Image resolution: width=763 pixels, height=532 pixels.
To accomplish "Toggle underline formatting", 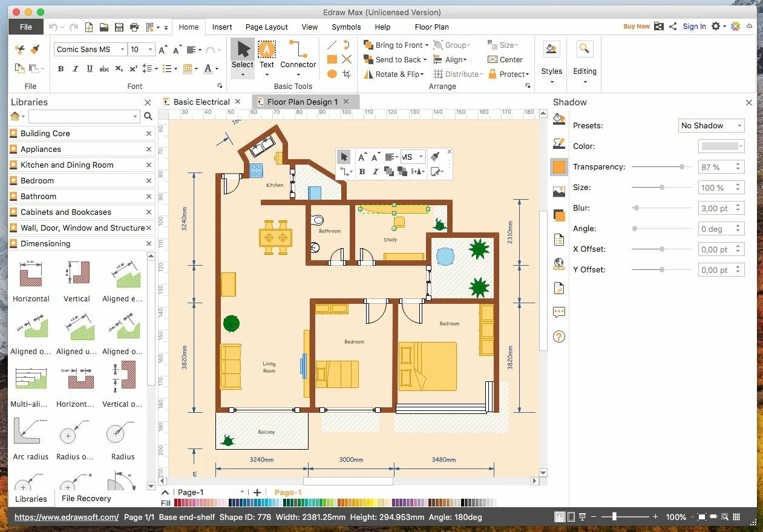I will tap(90, 69).
